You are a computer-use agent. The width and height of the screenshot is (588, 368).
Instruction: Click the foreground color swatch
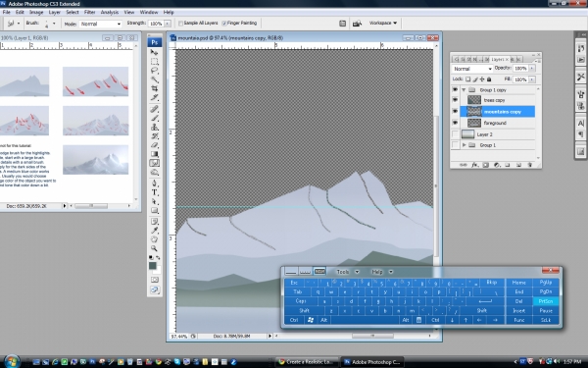(152, 266)
